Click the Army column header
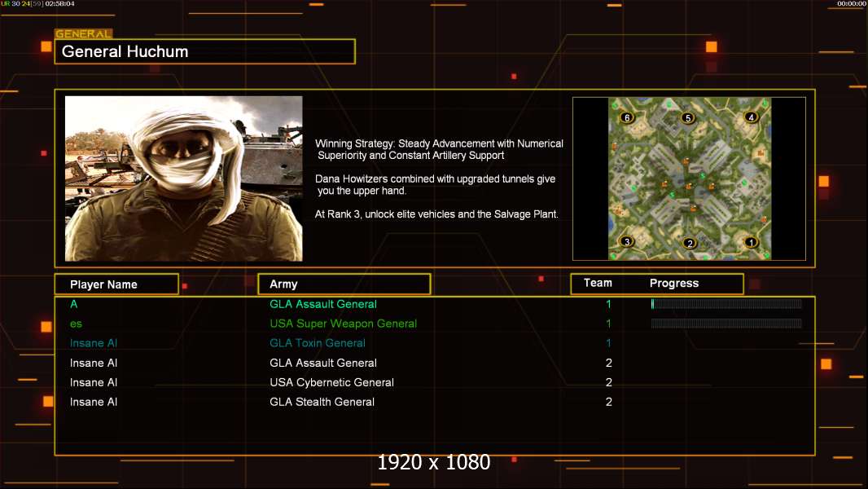Viewport: 868px width, 489px height. [x=344, y=284]
